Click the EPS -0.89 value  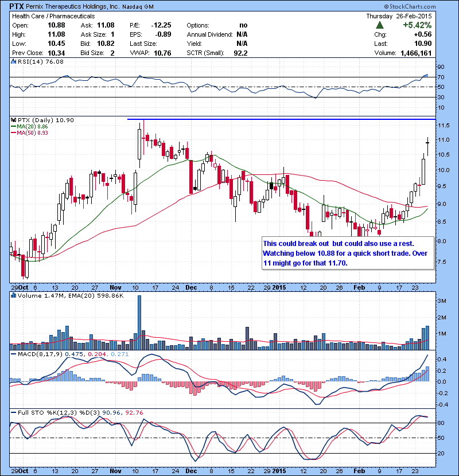point(163,34)
